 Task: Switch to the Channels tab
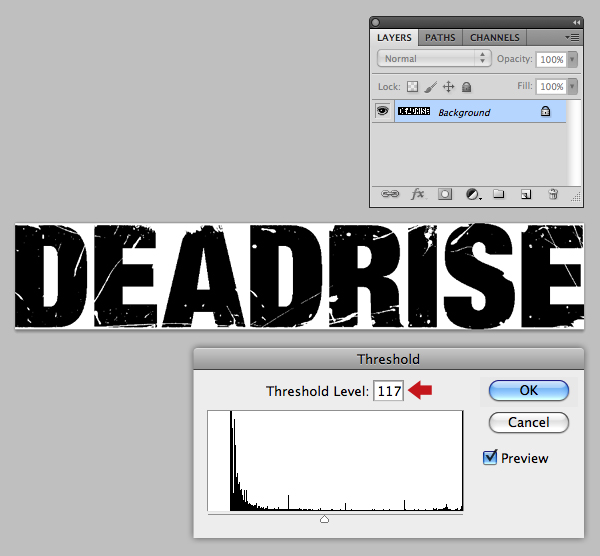point(494,38)
